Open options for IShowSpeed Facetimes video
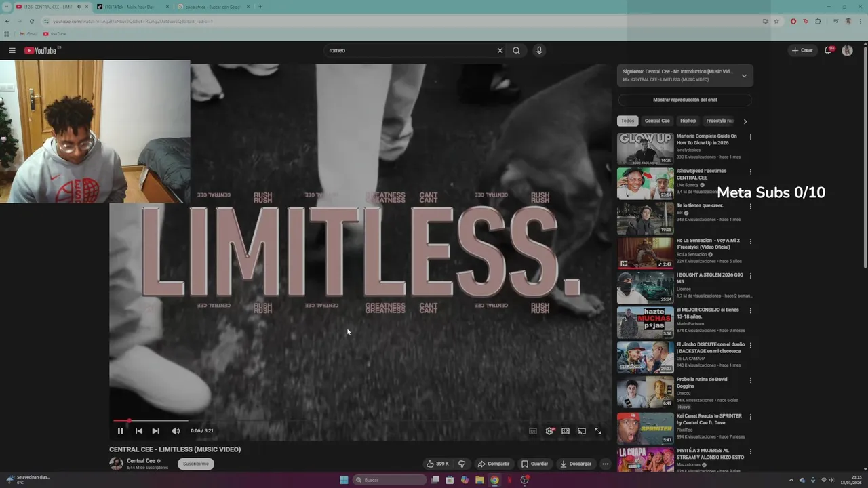The height and width of the screenshot is (488, 868). pyautogui.click(x=750, y=171)
